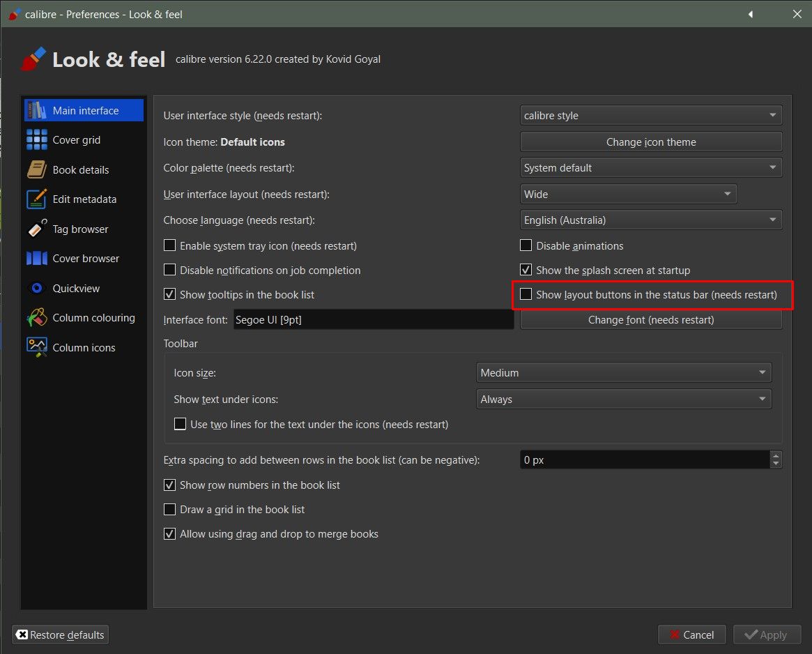Screen dimensions: 812x654
Task: Open the Cover grid section icon
Action: [36, 140]
